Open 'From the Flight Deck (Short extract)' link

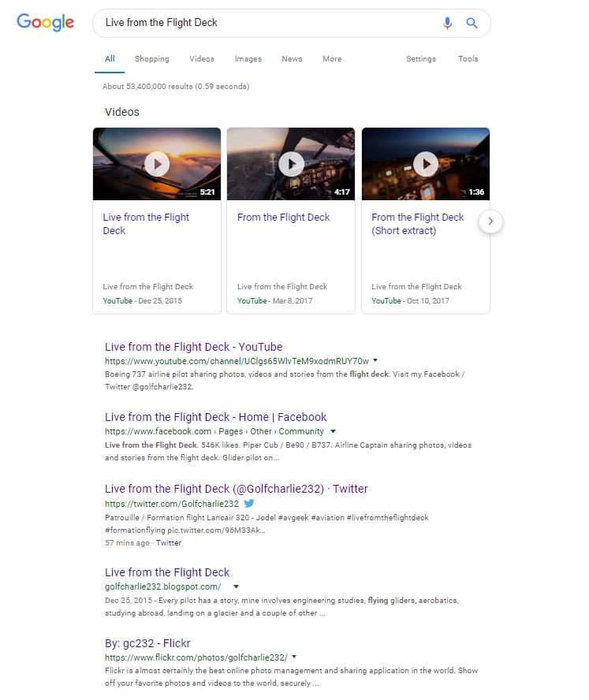(x=418, y=224)
